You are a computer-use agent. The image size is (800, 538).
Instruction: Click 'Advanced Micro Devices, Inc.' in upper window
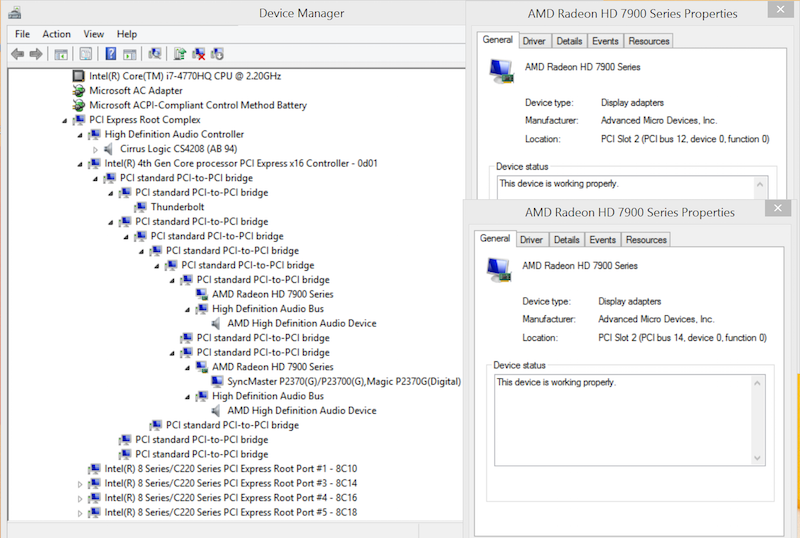(x=659, y=120)
